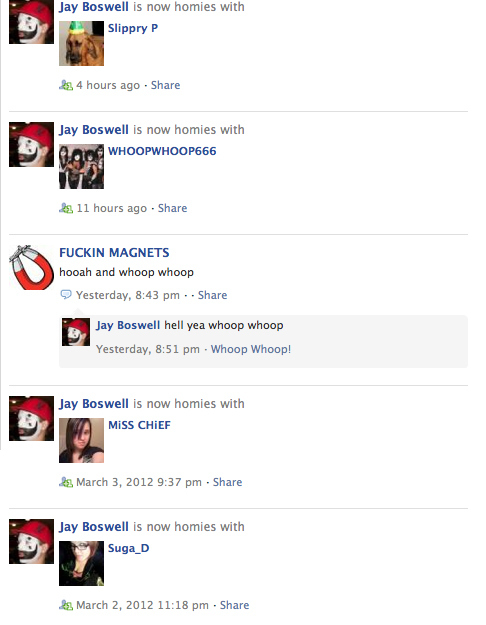
Task: Visit the Slippry P profile link
Action: (133, 28)
